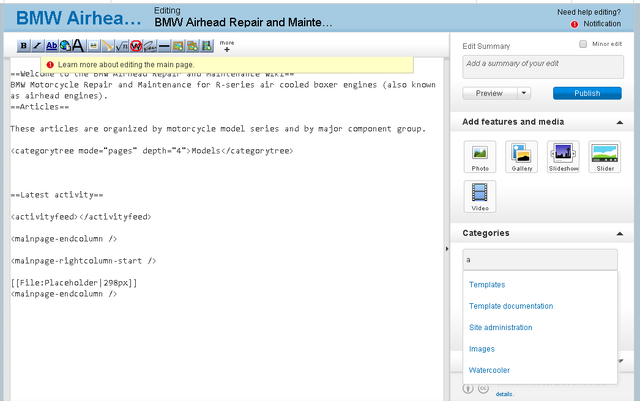Tick the Minor edit checkbox
640x401 pixels.
coord(583,44)
